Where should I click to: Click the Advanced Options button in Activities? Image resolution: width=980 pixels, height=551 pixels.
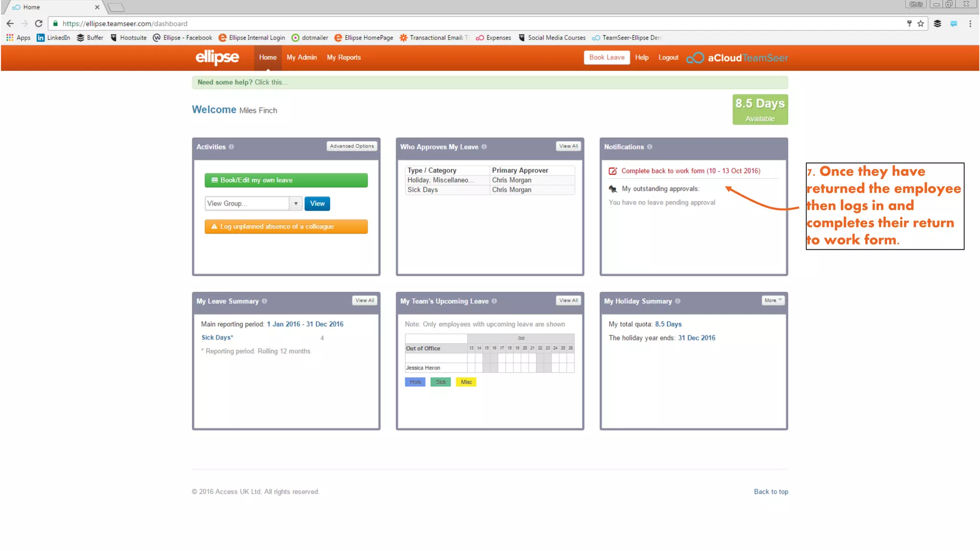pos(352,146)
